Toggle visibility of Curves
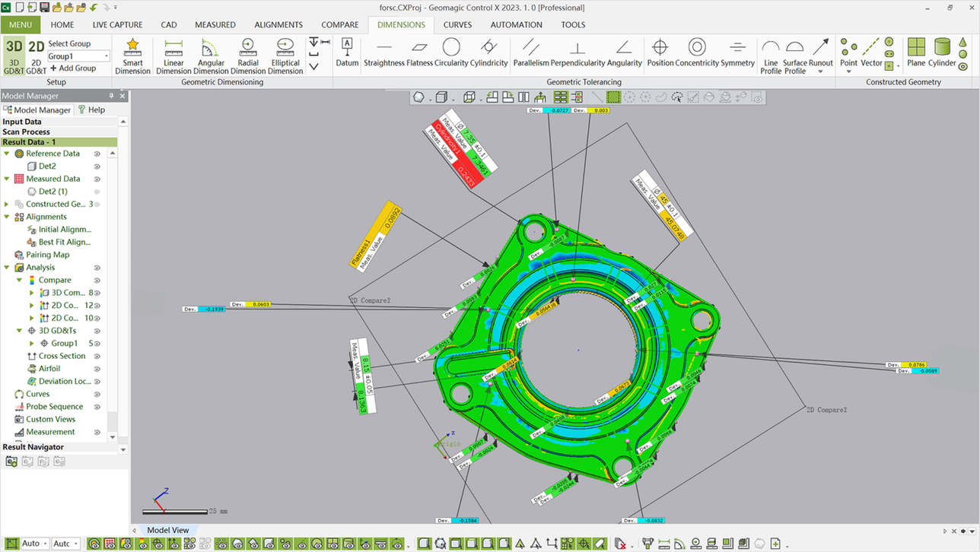 (97, 394)
